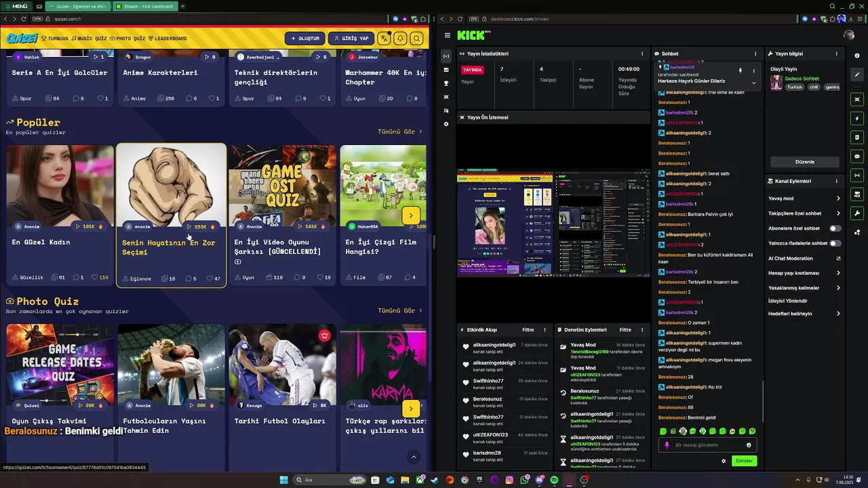Click info icon in Kick right toolbar
Viewport: 868px width, 488px height.
coord(857,56)
